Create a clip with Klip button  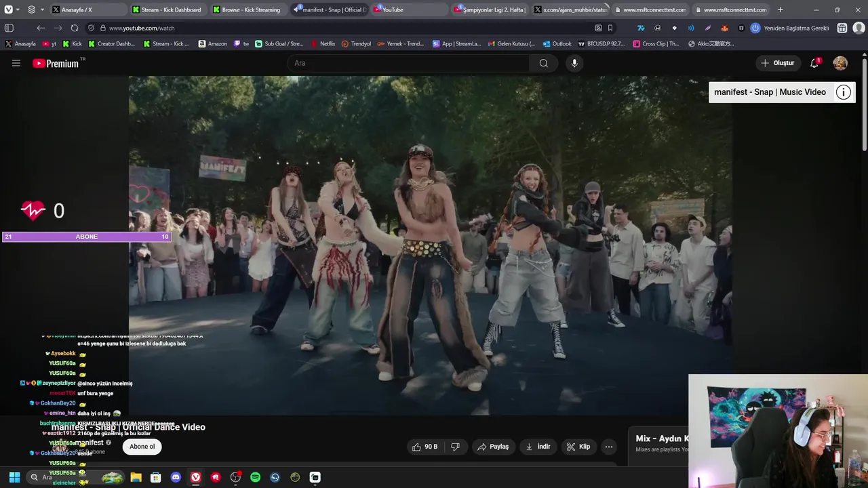tap(578, 447)
